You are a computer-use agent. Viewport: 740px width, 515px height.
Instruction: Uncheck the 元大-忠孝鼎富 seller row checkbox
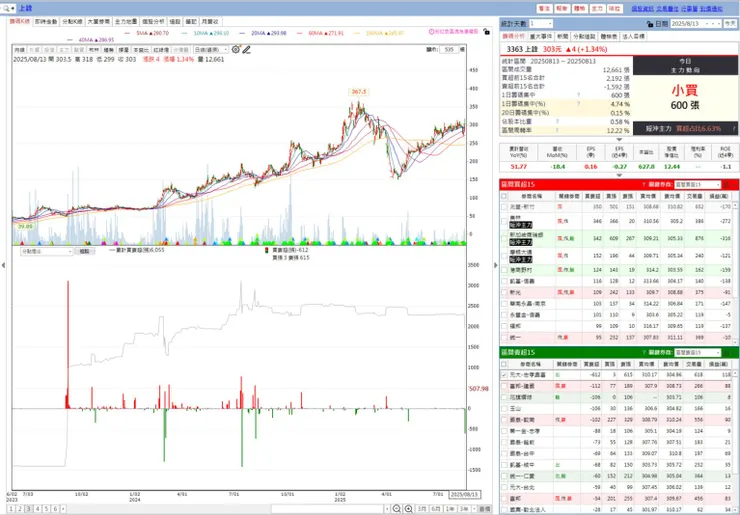click(504, 375)
